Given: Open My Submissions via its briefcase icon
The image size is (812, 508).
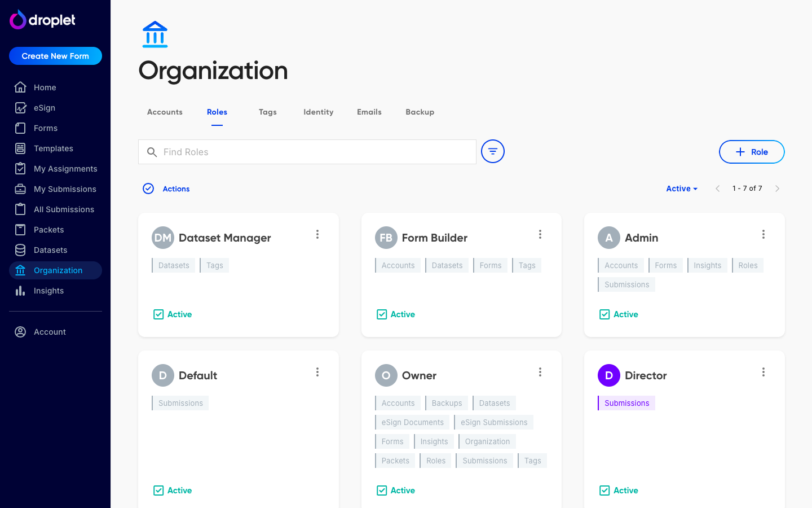Looking at the screenshot, I should (20, 189).
